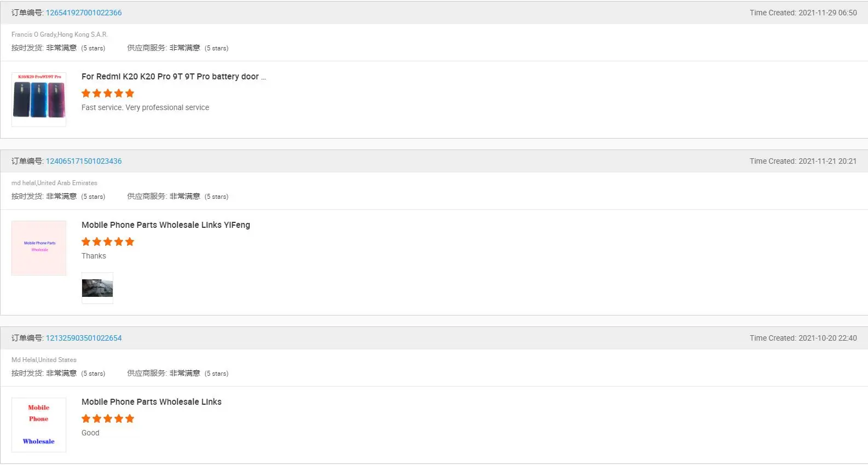Screen dimensions: 868x465
Task: Open order number 126541927001022366
Action: tap(84, 13)
